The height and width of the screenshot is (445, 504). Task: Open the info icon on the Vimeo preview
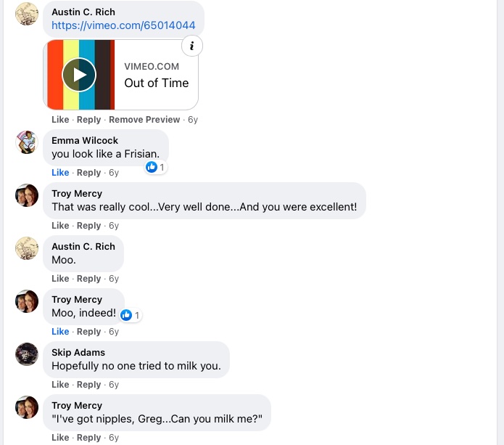click(x=192, y=46)
